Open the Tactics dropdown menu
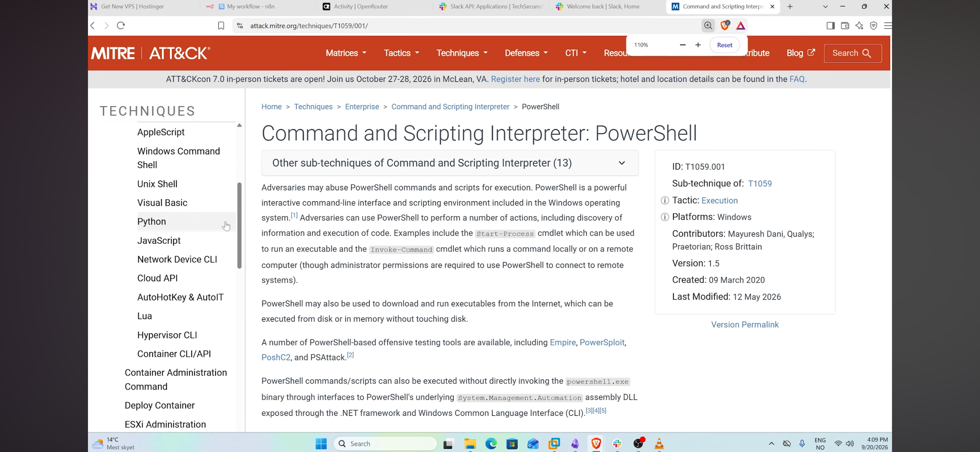 [x=401, y=53]
